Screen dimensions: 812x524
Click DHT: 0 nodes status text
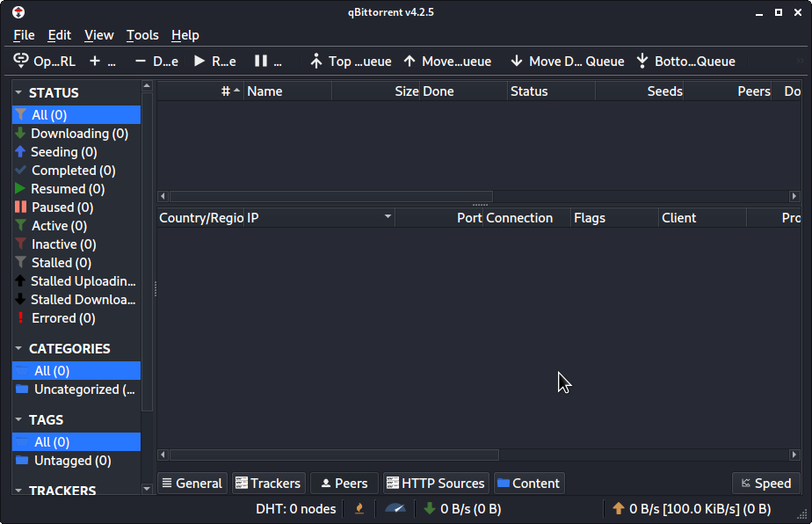click(295, 509)
